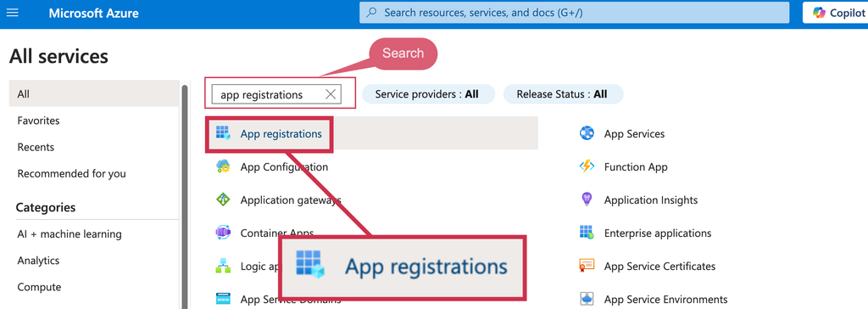Click the App Service Domains icon
Viewport: 868px width, 309px height.
coord(223,300)
